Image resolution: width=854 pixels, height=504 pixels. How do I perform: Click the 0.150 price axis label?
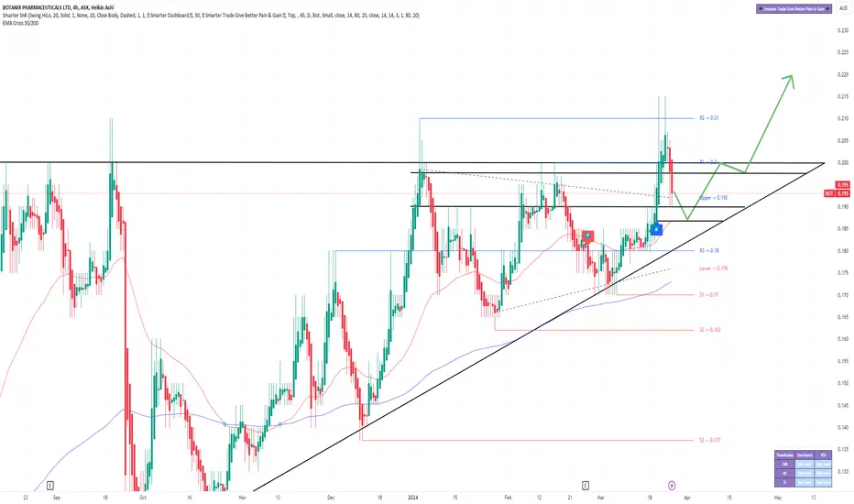point(843,382)
